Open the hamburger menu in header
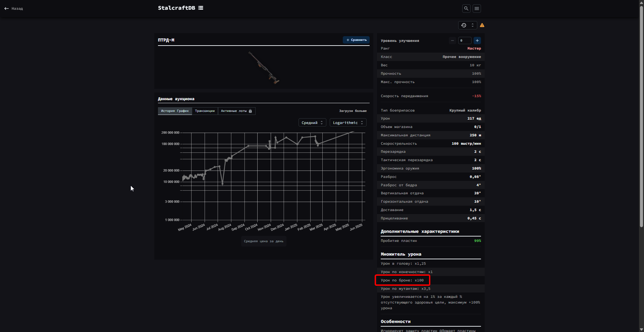The width and height of the screenshot is (644, 332). [477, 8]
